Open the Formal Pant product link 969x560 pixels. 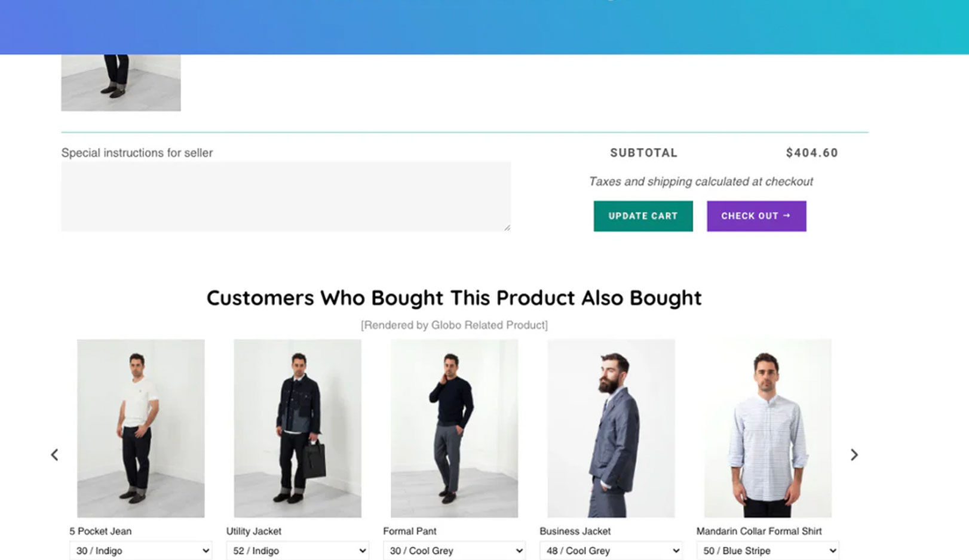point(410,531)
